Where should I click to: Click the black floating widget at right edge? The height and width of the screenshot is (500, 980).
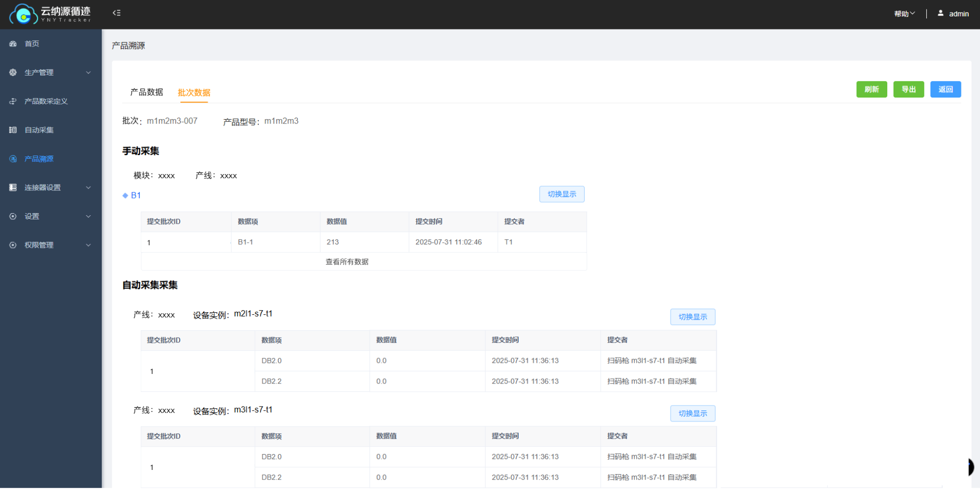971,467
